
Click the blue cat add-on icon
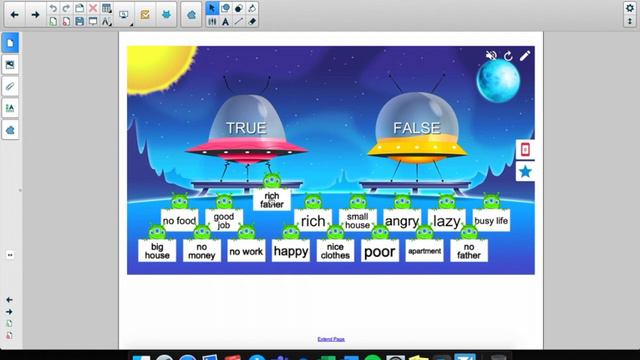[x=166, y=15]
